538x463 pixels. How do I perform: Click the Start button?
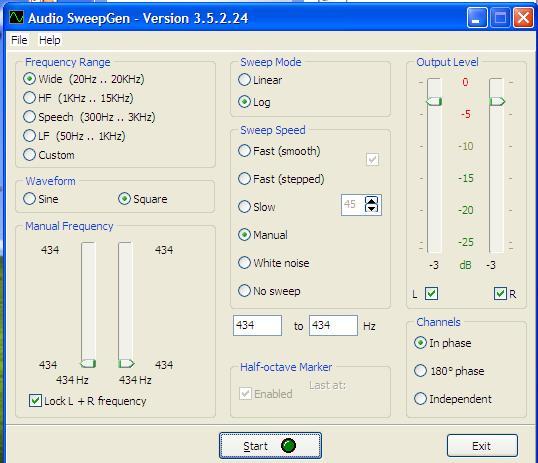pyautogui.click(x=270, y=445)
